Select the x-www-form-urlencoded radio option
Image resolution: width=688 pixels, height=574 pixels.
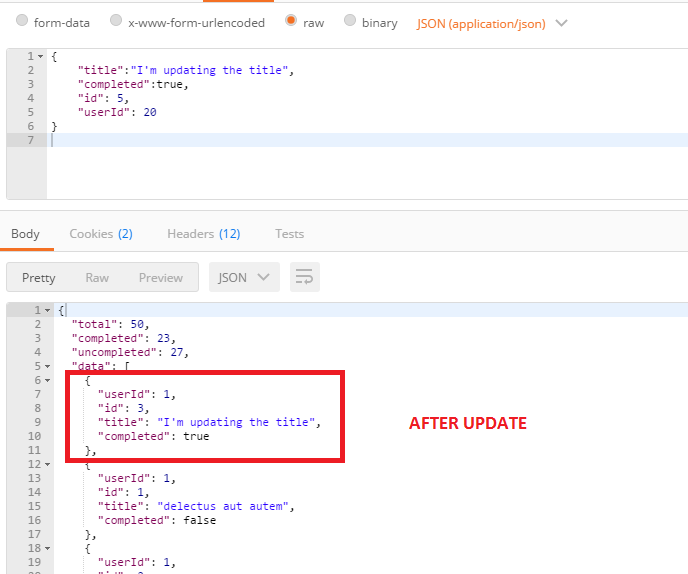(116, 20)
